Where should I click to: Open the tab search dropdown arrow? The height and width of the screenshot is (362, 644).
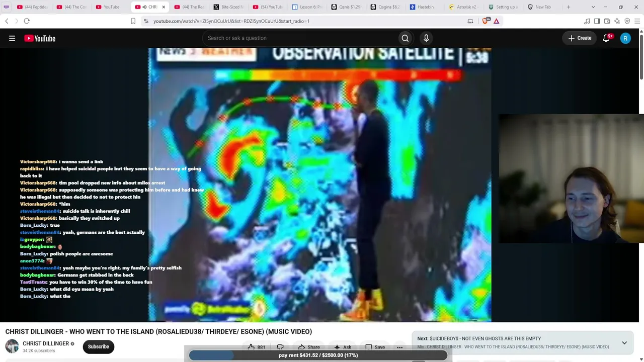(x=593, y=7)
